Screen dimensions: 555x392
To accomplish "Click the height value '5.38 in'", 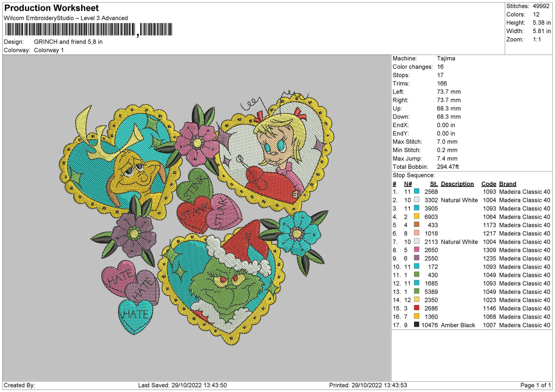I will pyautogui.click(x=542, y=23).
